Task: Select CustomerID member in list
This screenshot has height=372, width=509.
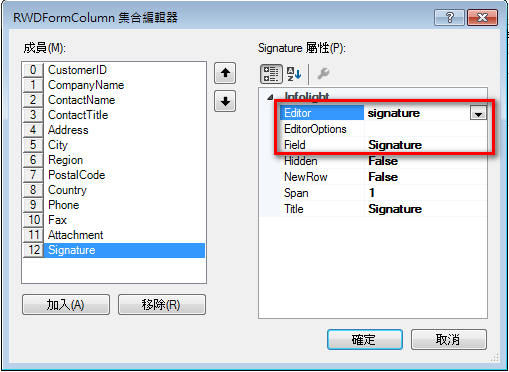Action: (x=114, y=70)
